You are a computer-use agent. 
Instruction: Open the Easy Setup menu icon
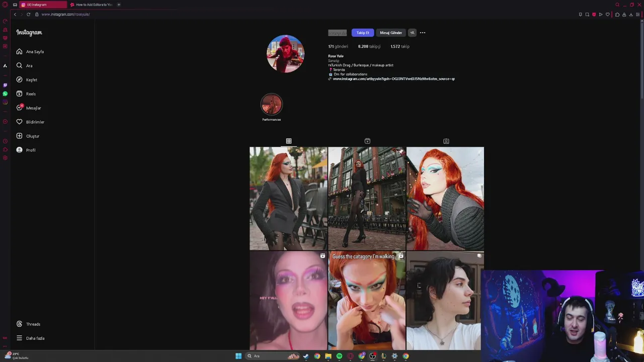(x=638, y=15)
